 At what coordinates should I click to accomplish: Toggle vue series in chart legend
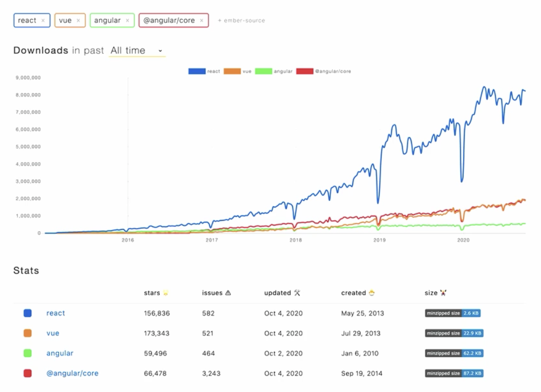(x=238, y=71)
